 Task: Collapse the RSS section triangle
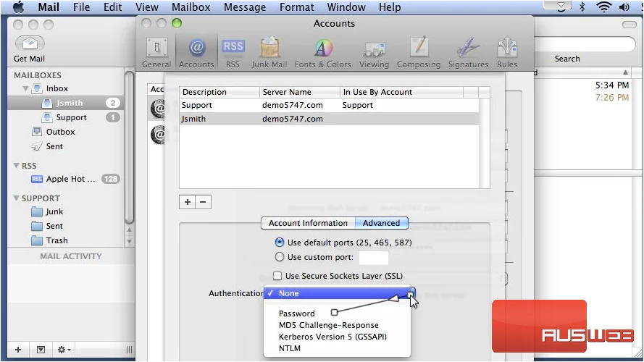click(x=17, y=165)
